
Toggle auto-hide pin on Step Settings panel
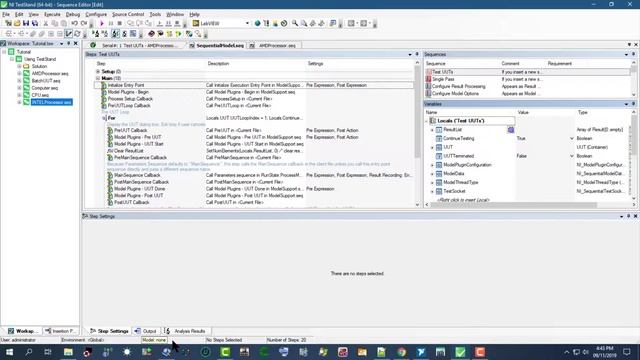click(629, 216)
